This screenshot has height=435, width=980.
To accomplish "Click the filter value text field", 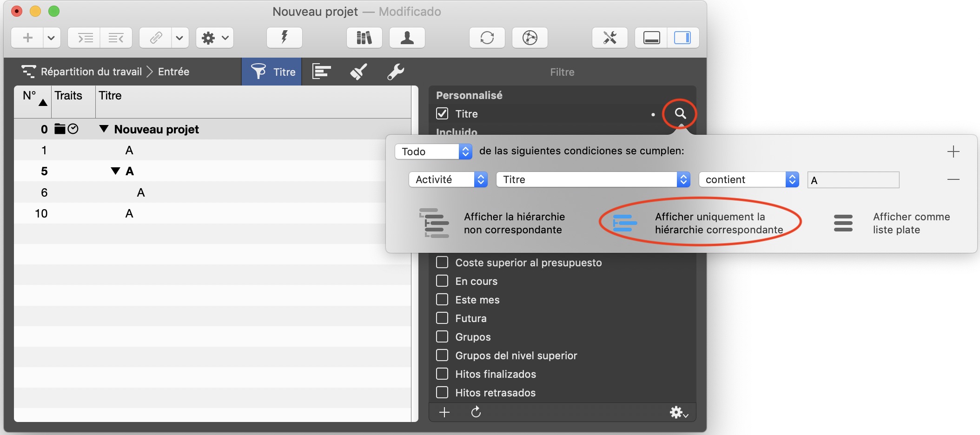I will (x=853, y=180).
